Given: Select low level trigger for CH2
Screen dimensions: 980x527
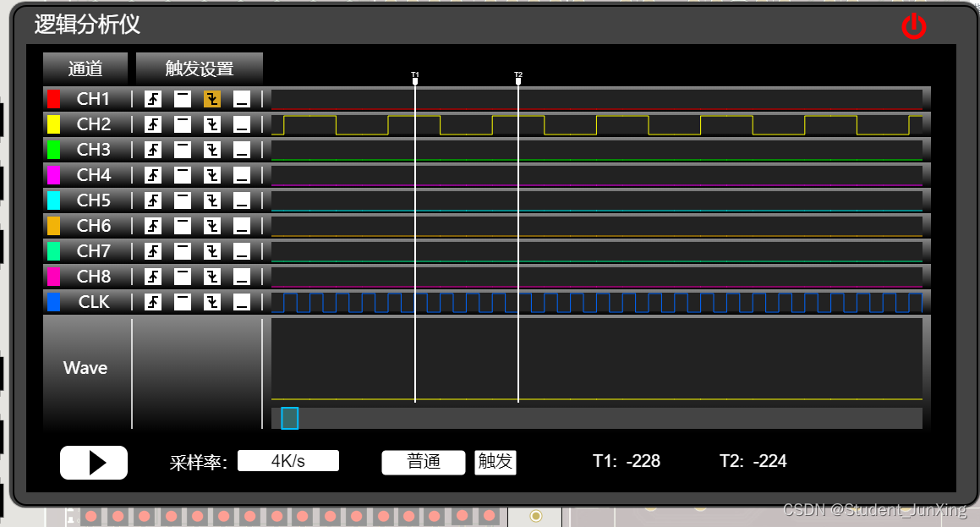Looking at the screenshot, I should click(242, 124).
